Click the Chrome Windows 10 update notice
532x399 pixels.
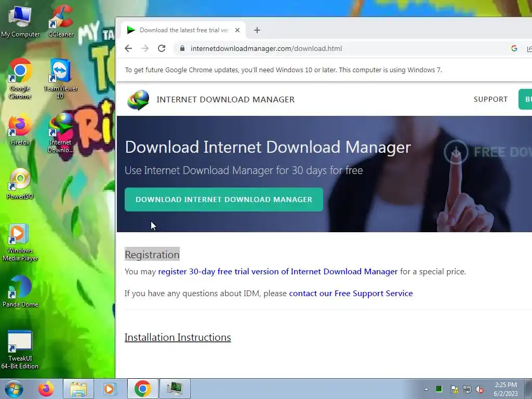[x=283, y=70]
